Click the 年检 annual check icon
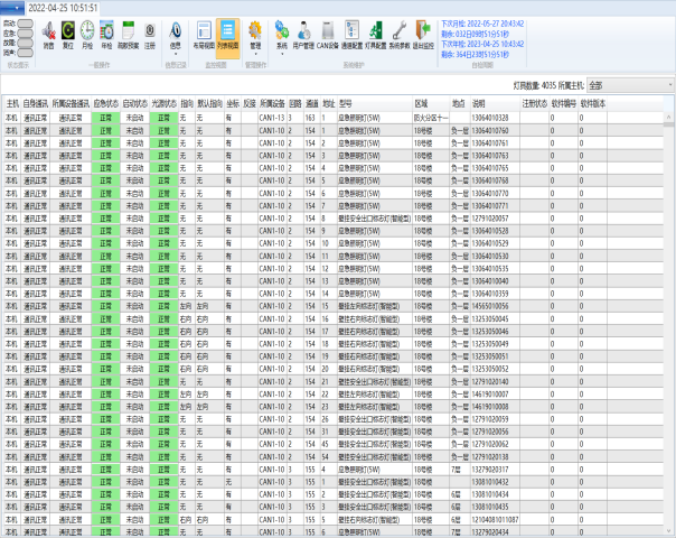This screenshot has height=538, width=676. pyautogui.click(x=106, y=33)
